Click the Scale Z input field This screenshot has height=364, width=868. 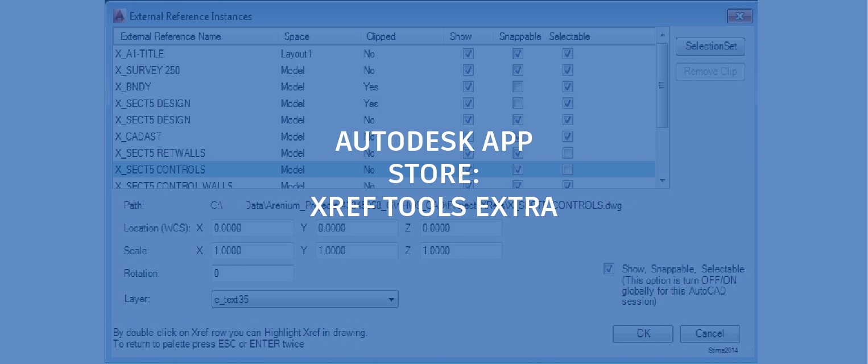point(461,251)
